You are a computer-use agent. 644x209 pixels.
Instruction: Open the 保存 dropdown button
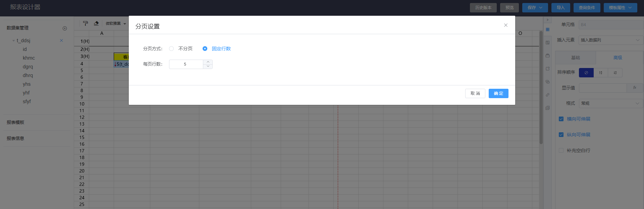pyautogui.click(x=535, y=8)
